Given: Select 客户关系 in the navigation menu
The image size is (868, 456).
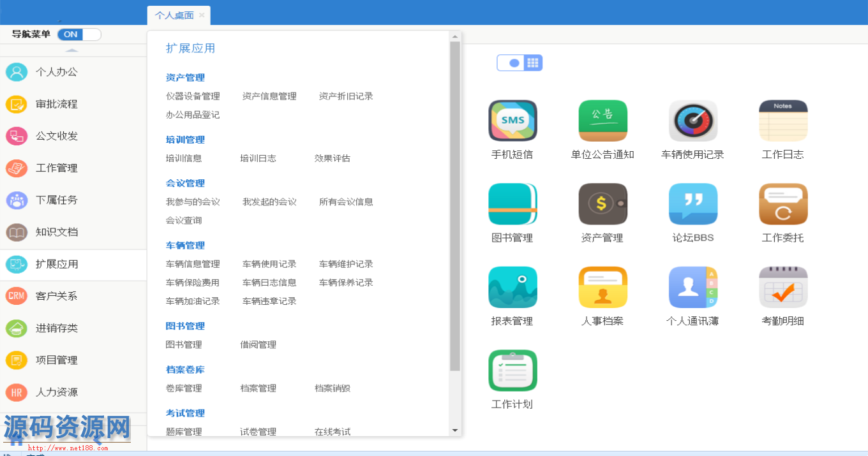Looking at the screenshot, I should (x=56, y=296).
